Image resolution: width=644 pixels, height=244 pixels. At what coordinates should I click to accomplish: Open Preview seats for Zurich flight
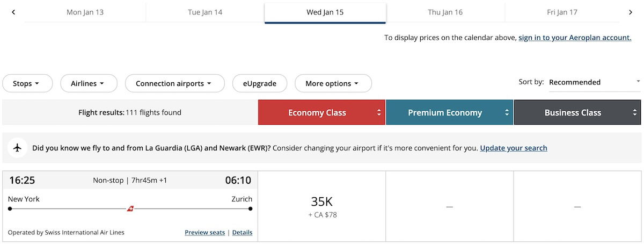click(x=204, y=232)
